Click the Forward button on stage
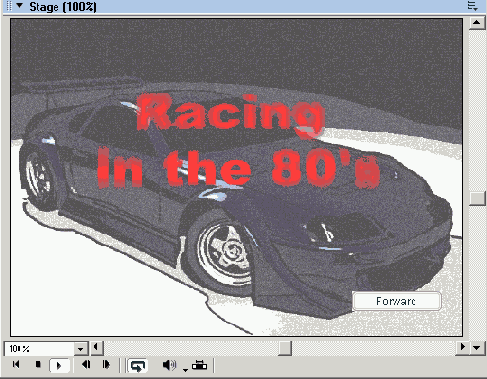 397,301
